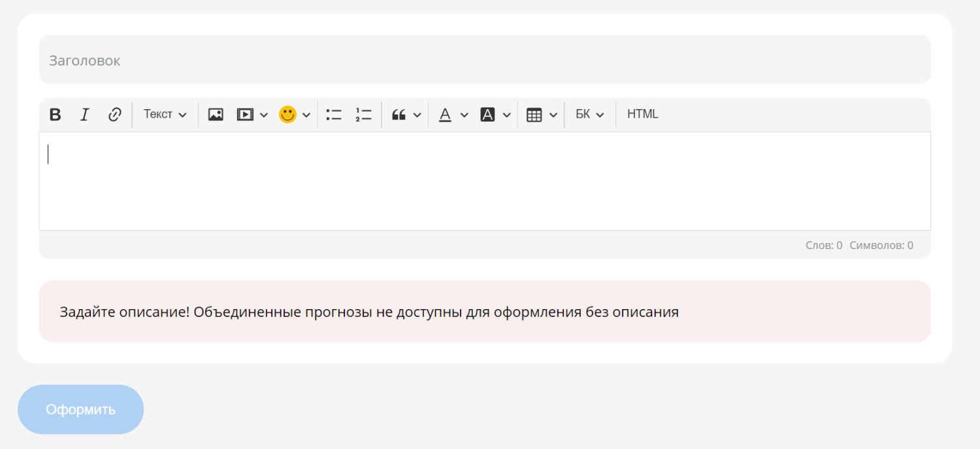This screenshot has width=980, height=449.
Task: Toggle bold text formatting
Action: [56, 115]
